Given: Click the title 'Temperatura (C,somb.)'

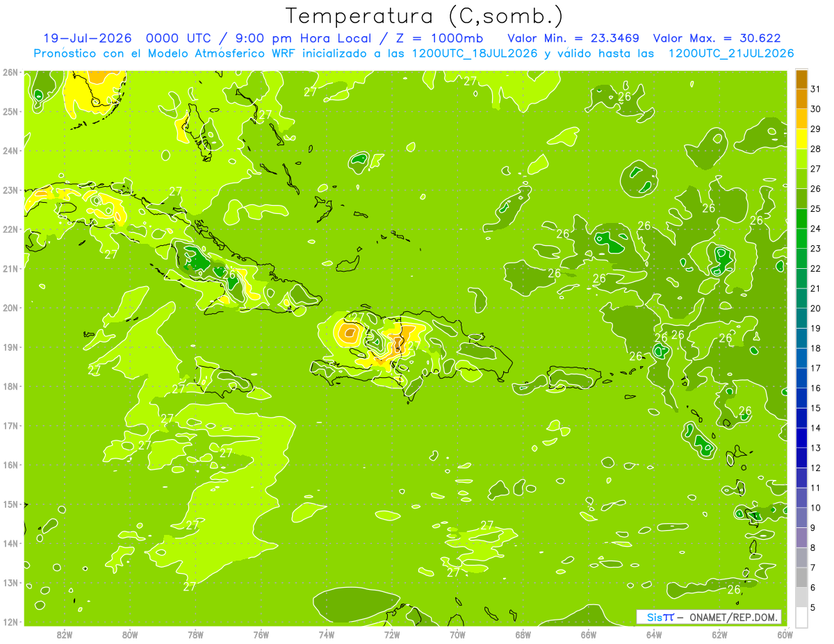Looking at the screenshot, I should [425, 16].
